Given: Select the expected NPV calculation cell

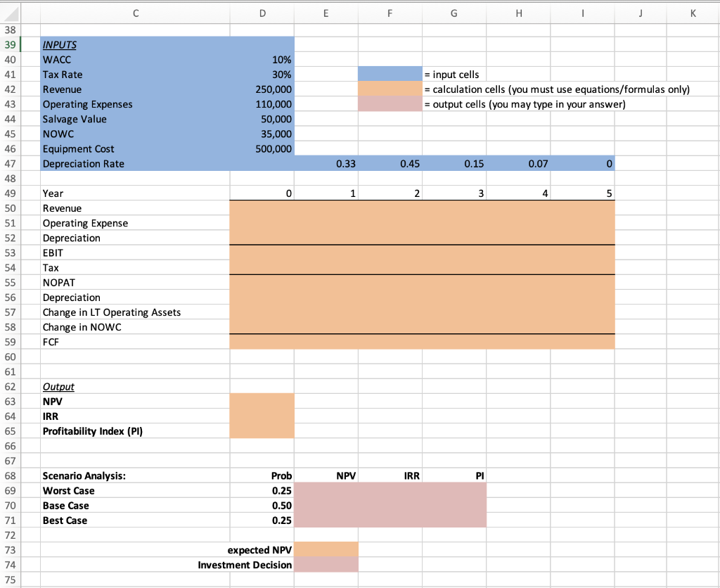Looking at the screenshot, I should (326, 550).
